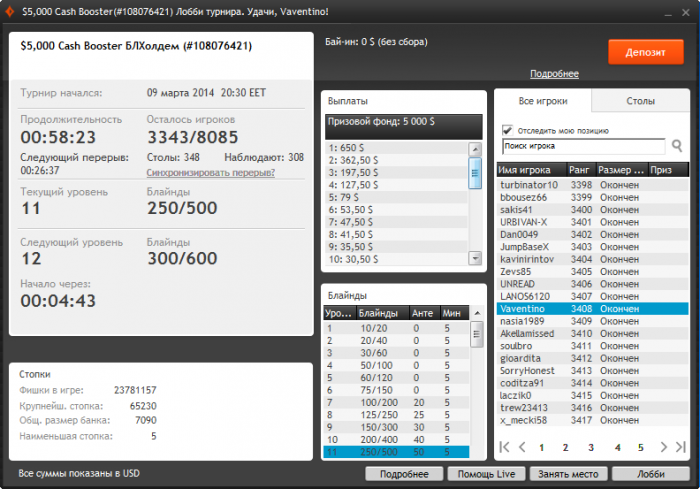
Task: Sort by 'Приз' column header
Action: coord(668,170)
